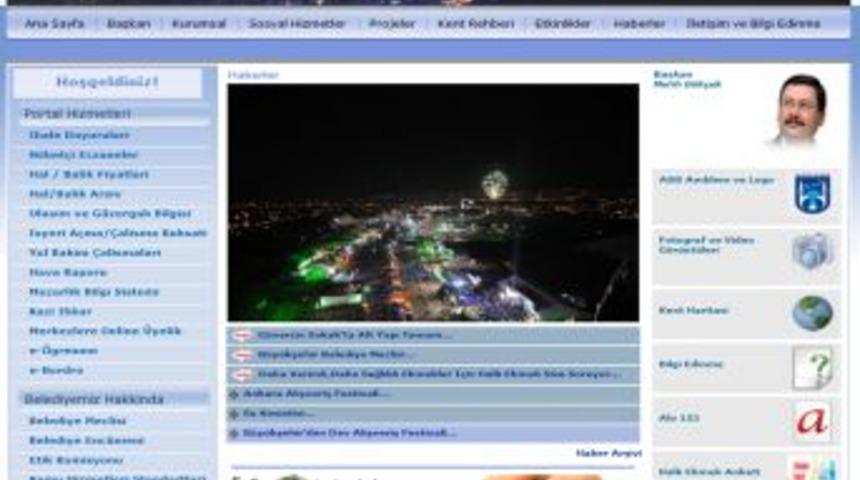Screen dimensions: 860x480
Task: Click the main fireworks night news photo
Action: point(433,202)
